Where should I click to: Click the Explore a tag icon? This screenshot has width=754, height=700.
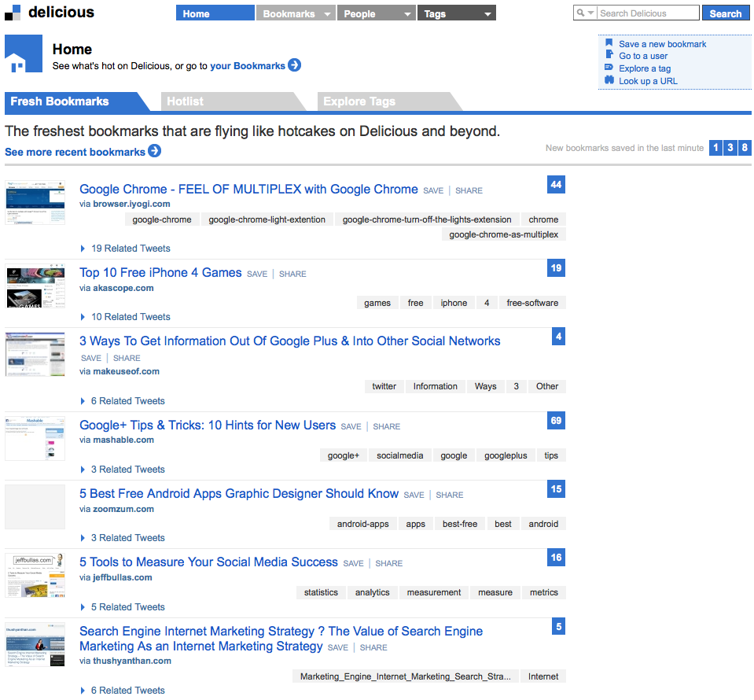click(x=609, y=68)
